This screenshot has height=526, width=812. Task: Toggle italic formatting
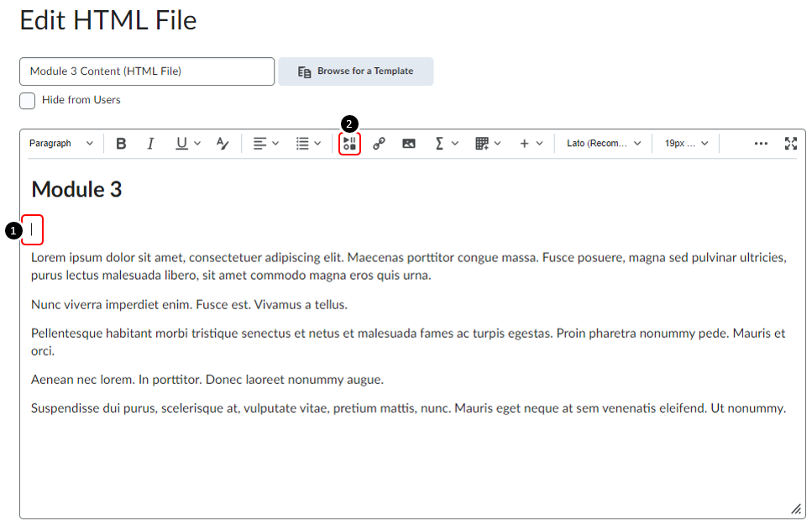[151, 144]
